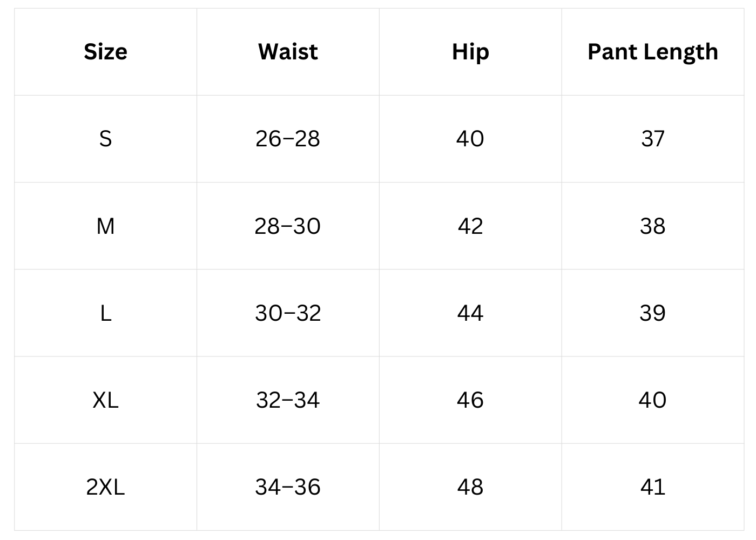Click the Size column header
Image resolution: width=756 pixels, height=540 pixels.
[x=105, y=52]
